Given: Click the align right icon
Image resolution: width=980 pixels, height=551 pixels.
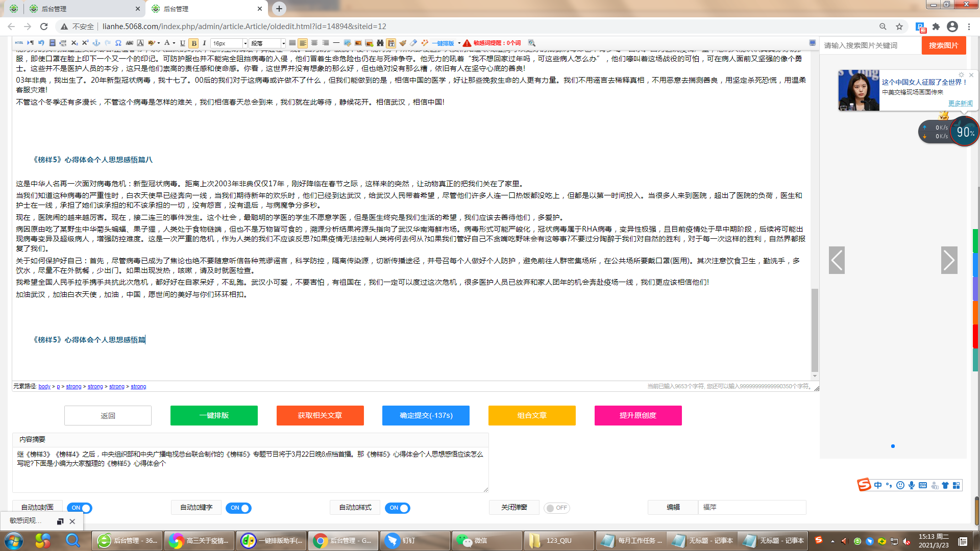Looking at the screenshot, I should 326,43.
